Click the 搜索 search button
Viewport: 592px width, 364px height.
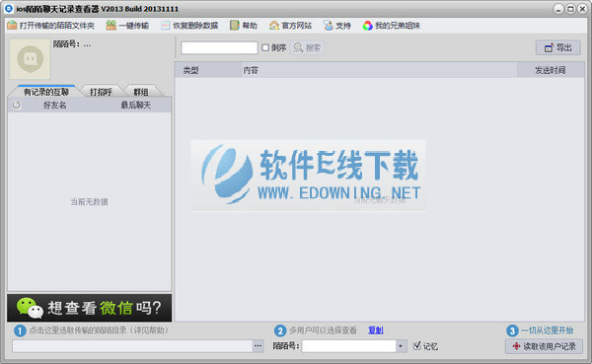click(x=307, y=47)
